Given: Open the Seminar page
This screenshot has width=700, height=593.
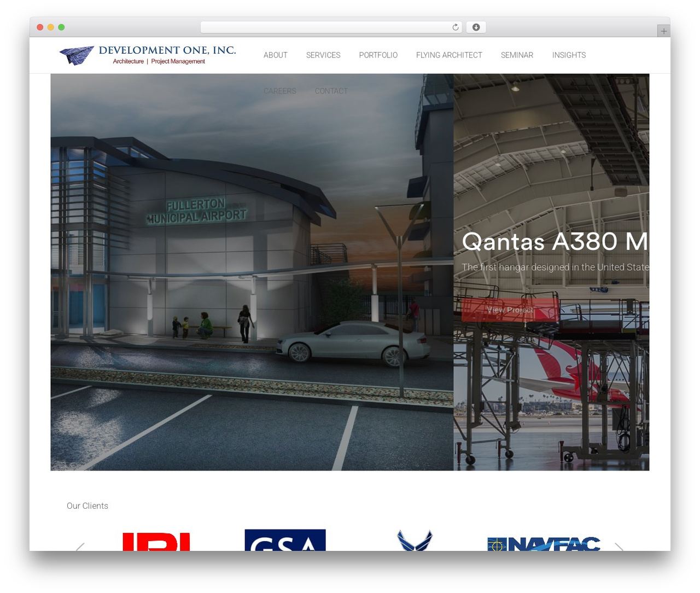Looking at the screenshot, I should click(517, 55).
